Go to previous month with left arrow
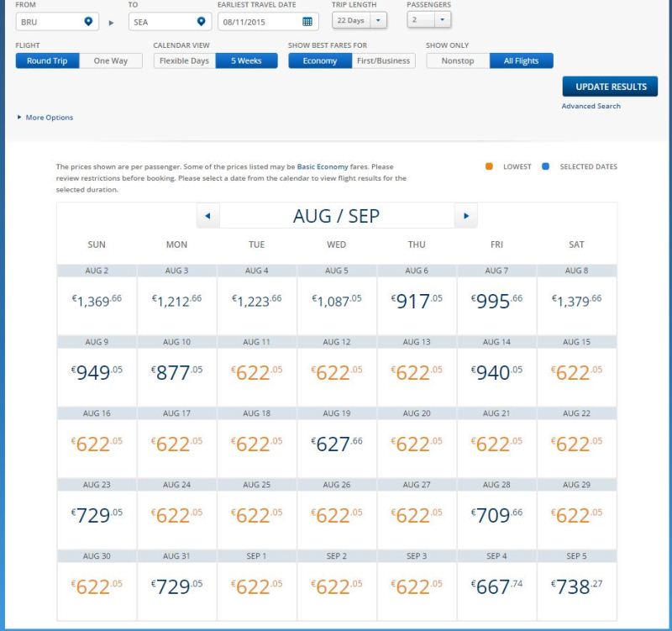This screenshot has width=672, height=631. pos(207,216)
